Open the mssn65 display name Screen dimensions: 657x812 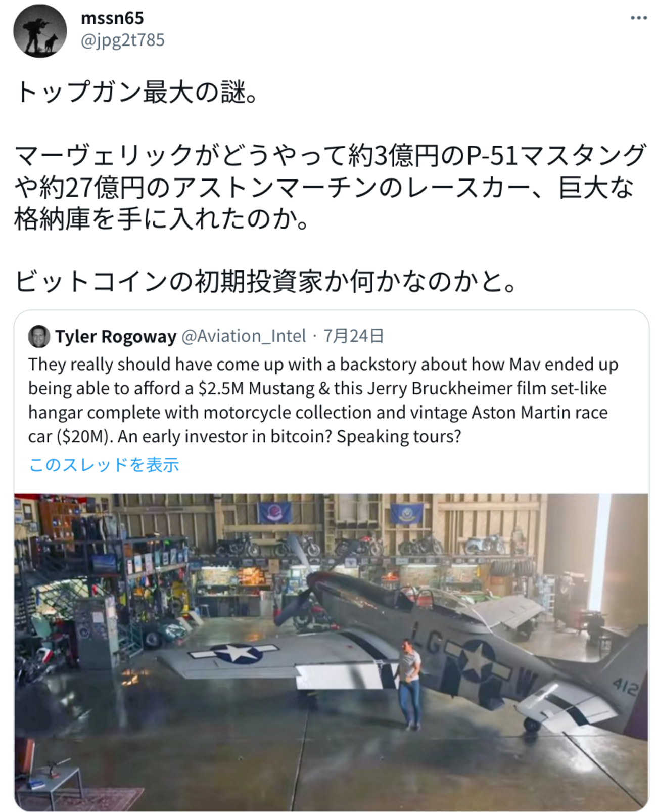[112, 18]
